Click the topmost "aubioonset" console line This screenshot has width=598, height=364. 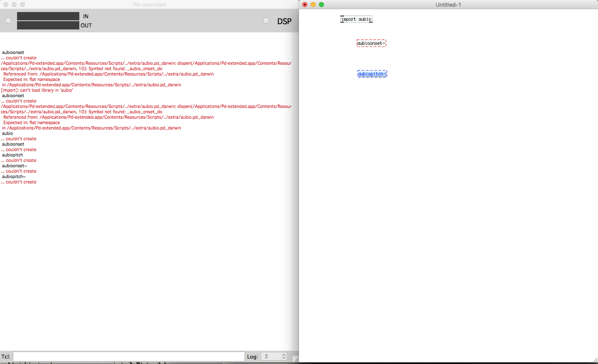click(13, 52)
